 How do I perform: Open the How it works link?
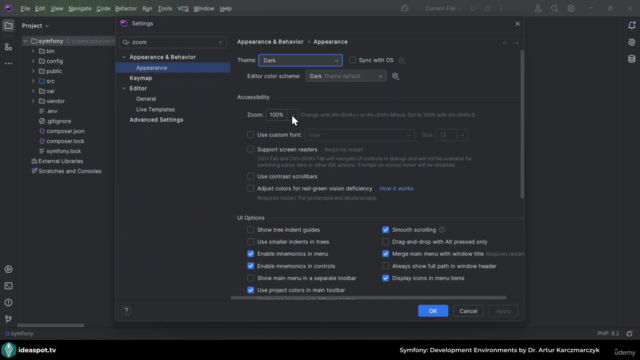click(396, 189)
